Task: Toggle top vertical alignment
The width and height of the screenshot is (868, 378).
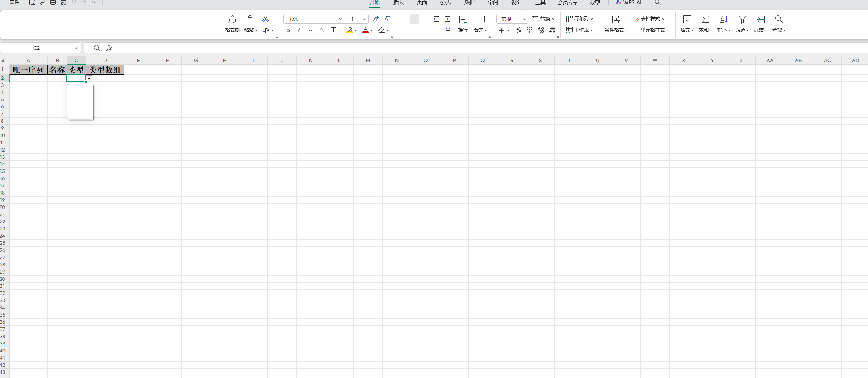Action: click(x=403, y=19)
